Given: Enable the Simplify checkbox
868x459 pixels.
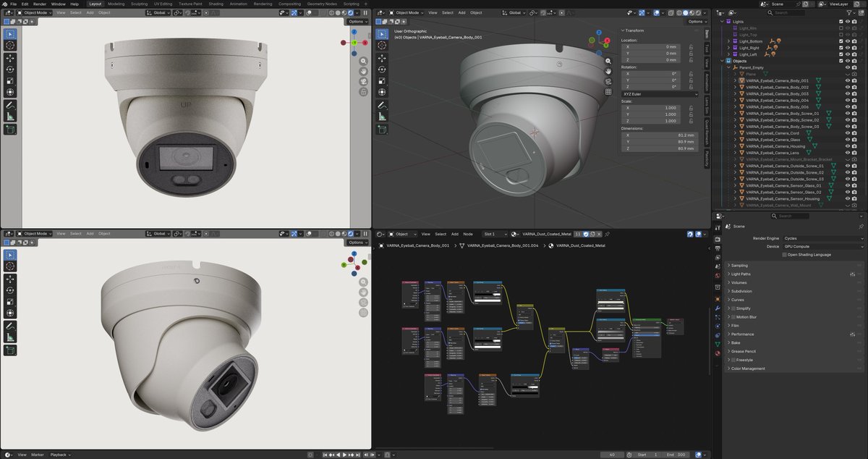Looking at the screenshot, I should tap(733, 308).
